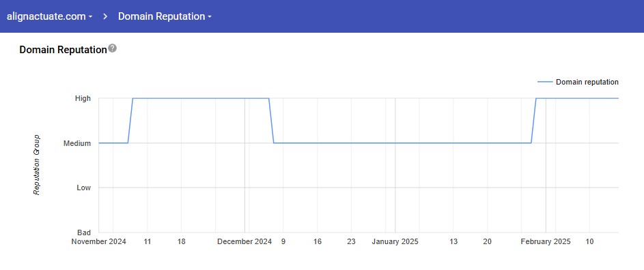Image resolution: width=644 pixels, height=270 pixels.
Task: Open the Domain Reputation dashboard dropdown
Action: tap(165, 16)
